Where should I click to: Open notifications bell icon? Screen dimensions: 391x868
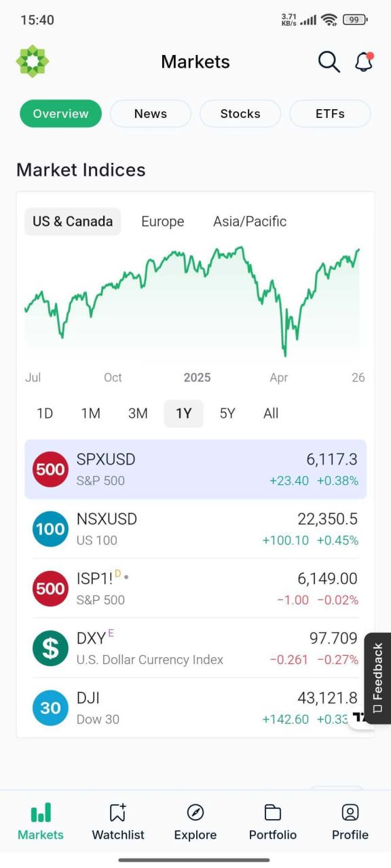(364, 62)
